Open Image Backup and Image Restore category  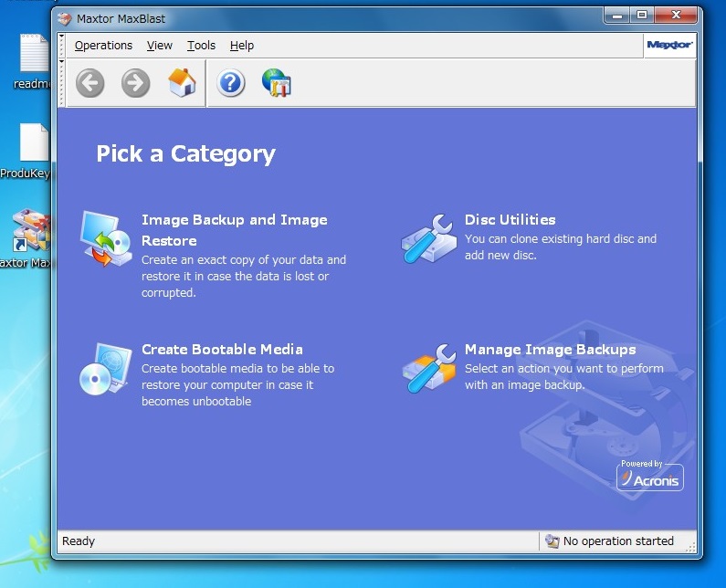[235, 230]
